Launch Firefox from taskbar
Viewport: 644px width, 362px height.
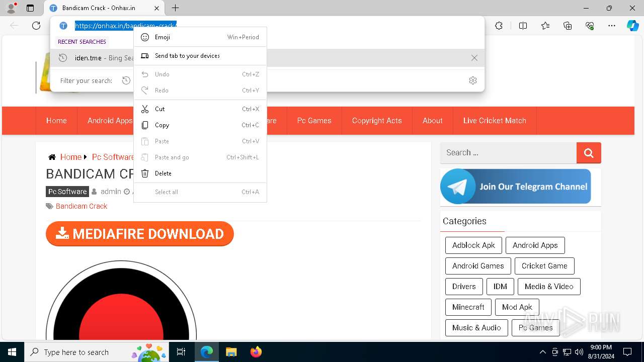tap(256, 352)
